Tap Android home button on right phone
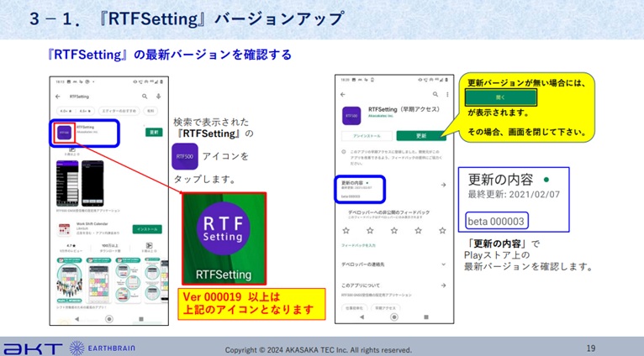This screenshot has width=644, height=356. click(393, 317)
